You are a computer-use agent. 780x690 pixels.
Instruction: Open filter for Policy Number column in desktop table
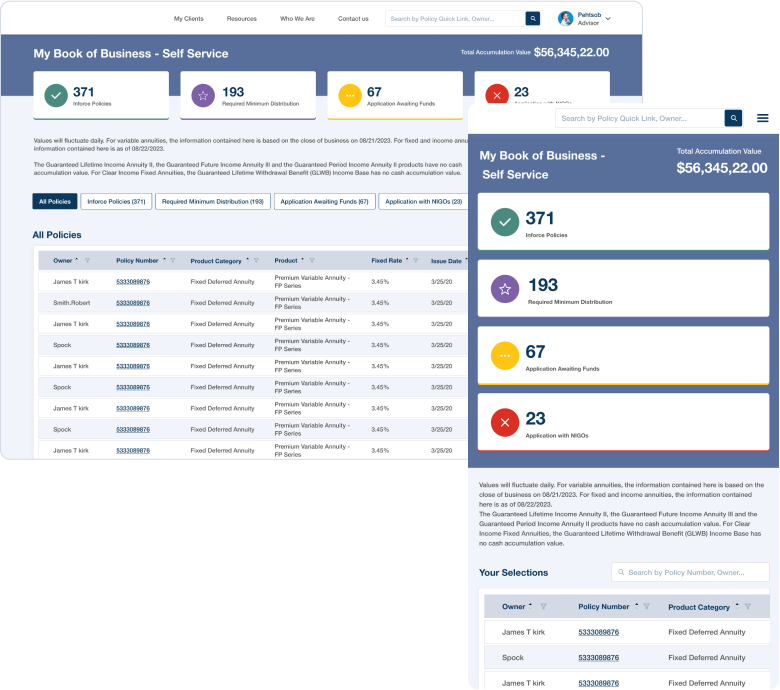pos(173,261)
